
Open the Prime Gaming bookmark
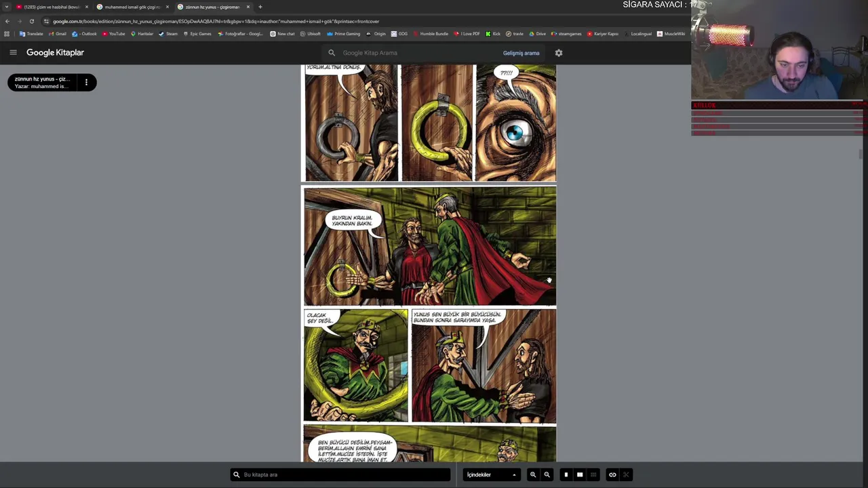[x=344, y=34]
